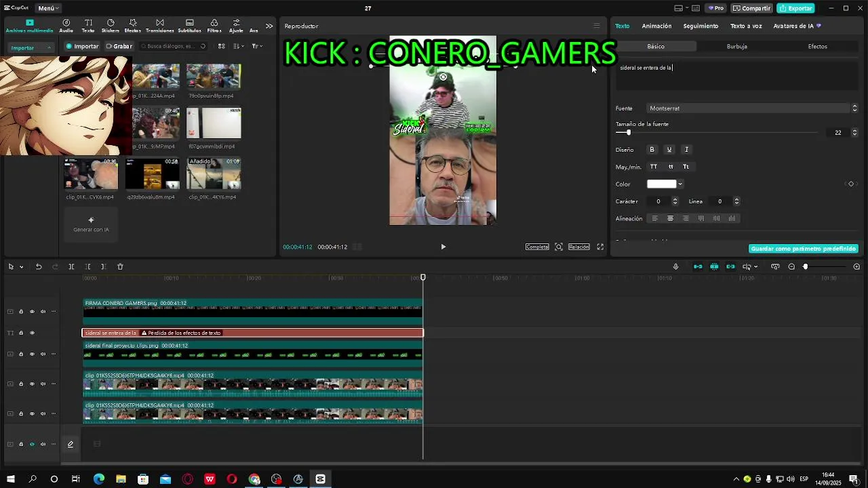This screenshot has width=868, height=488.
Task: Switch to the Seguimiento tab
Action: pos(701,26)
